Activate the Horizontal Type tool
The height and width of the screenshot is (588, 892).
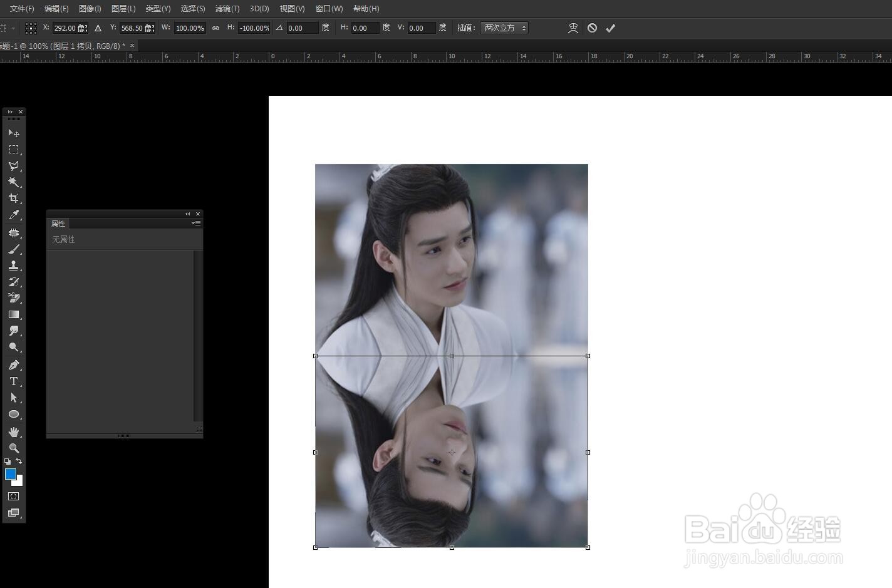pyautogui.click(x=13, y=381)
